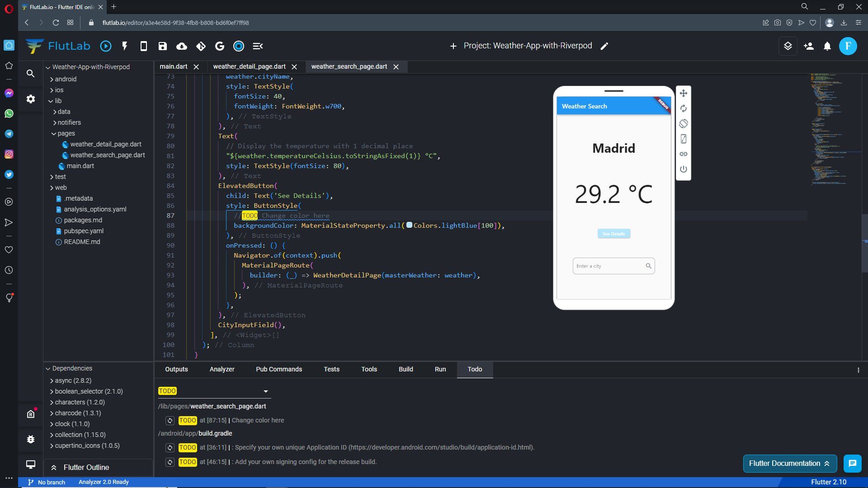Click See Details button in emulator
The height and width of the screenshot is (488, 868).
pos(613,234)
